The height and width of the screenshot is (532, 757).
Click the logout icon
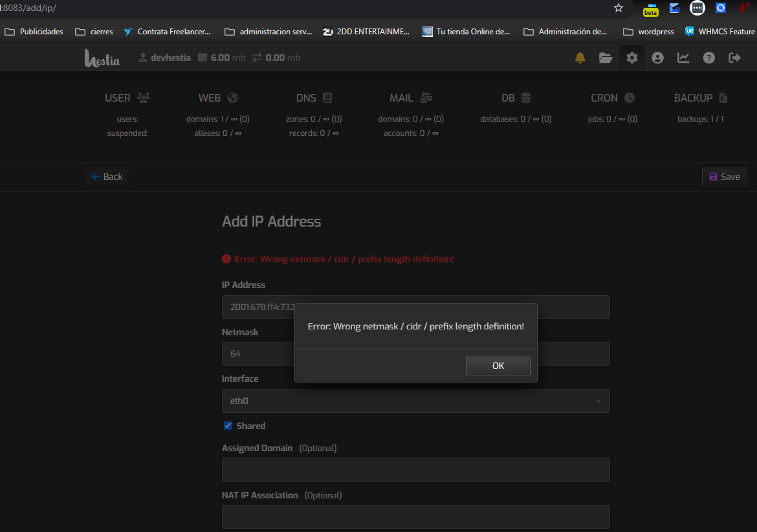(x=734, y=58)
